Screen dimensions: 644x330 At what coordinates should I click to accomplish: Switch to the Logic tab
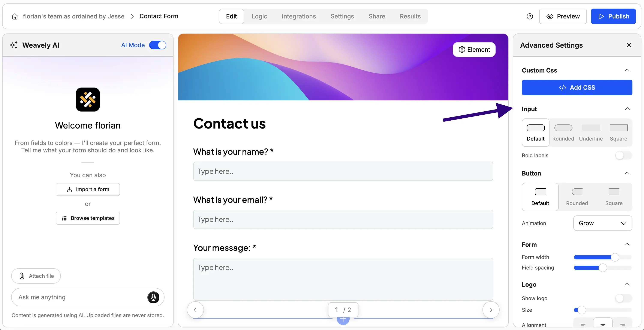click(x=259, y=16)
